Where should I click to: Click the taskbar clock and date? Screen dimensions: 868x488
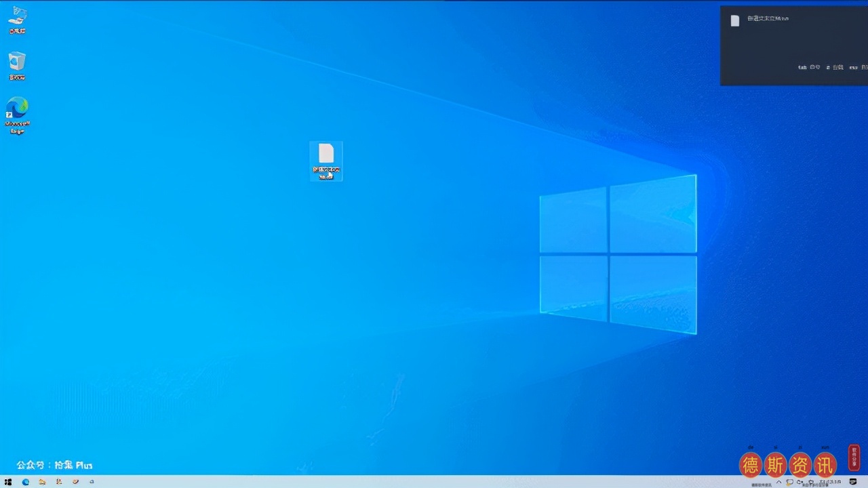click(x=831, y=482)
